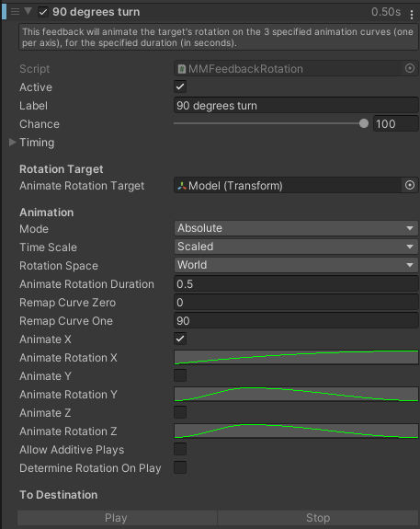Expand the Timing section
Image resolution: width=420 pixels, height=529 pixels.
click(13, 143)
